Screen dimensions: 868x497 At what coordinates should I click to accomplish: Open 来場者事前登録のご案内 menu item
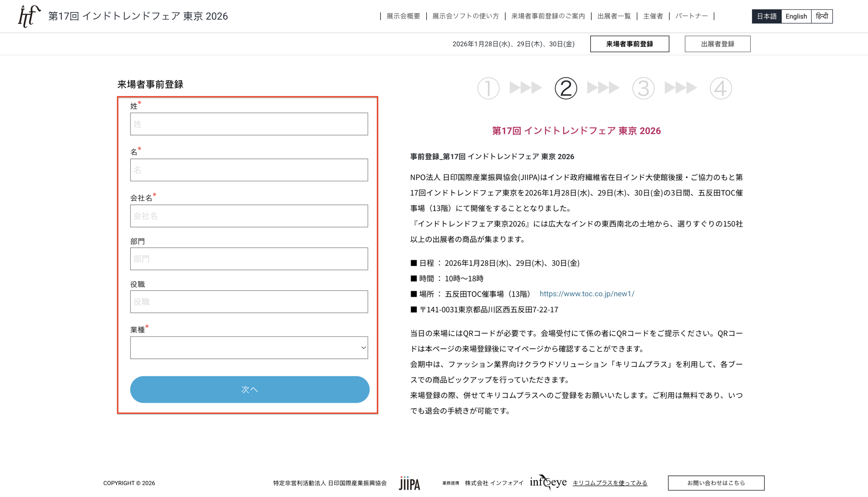[x=548, y=16]
